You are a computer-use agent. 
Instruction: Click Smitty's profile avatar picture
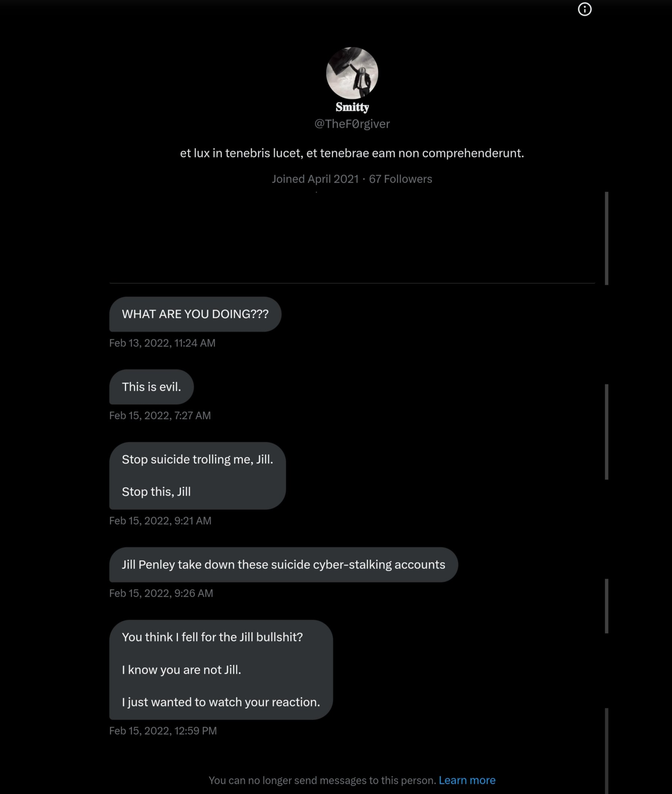point(352,73)
